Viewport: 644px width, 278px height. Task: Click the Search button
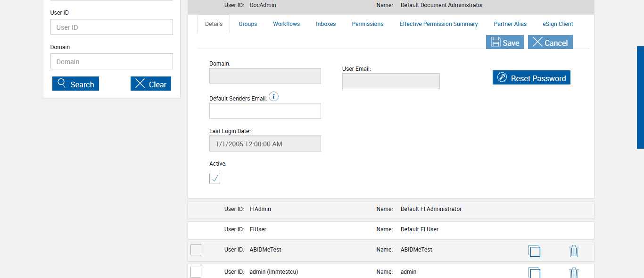75,84
